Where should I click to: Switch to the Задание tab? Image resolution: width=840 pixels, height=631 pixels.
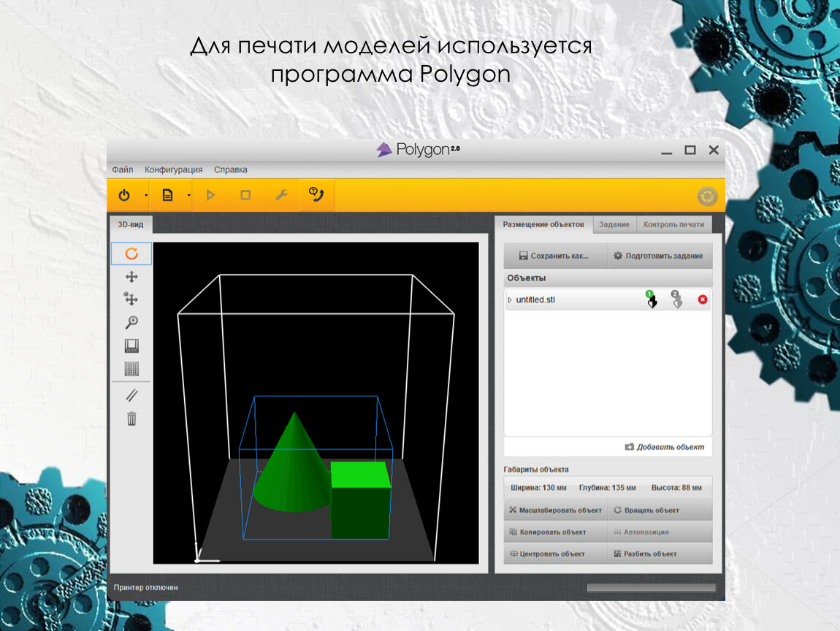click(614, 224)
